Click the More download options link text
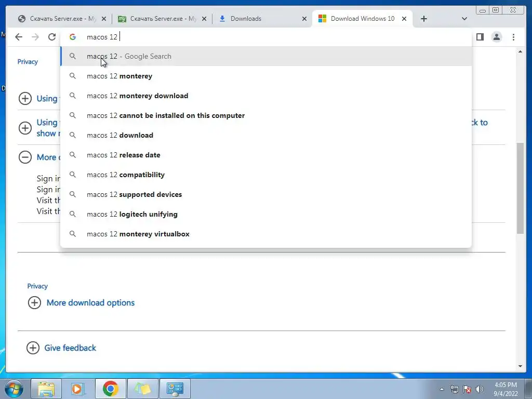This screenshot has height=399, width=532. pyautogui.click(x=90, y=303)
